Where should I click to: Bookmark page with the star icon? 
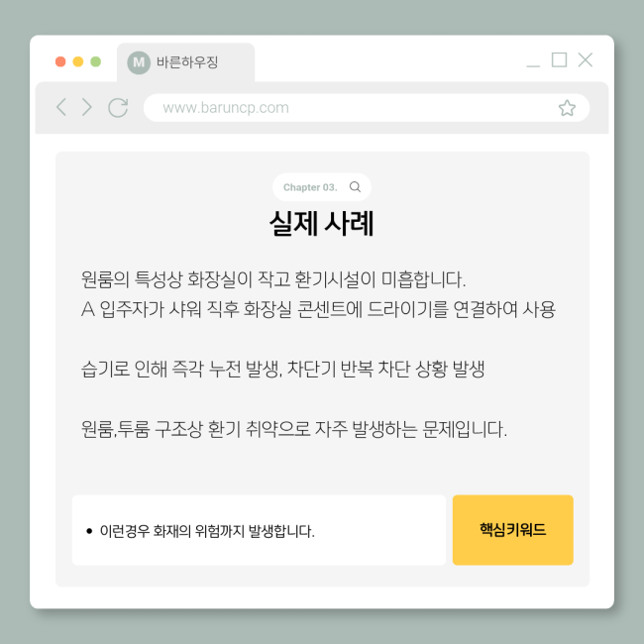[567, 108]
